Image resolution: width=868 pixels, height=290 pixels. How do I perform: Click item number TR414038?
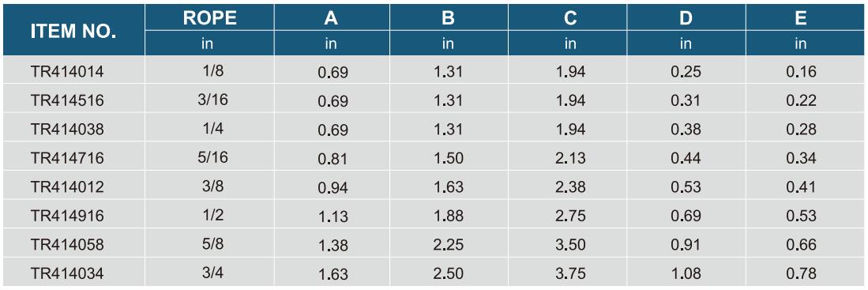pos(67,129)
